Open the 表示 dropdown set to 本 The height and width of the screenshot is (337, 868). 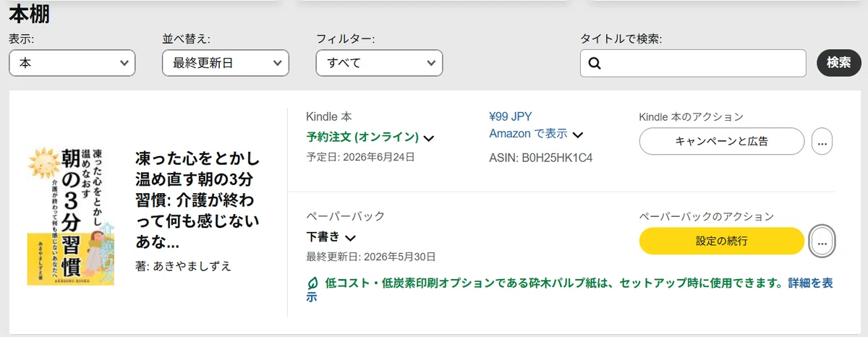[72, 63]
